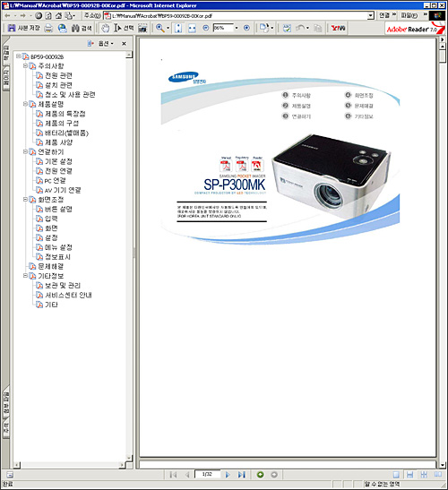Open the address bar dropdown arrow

pos(370,15)
